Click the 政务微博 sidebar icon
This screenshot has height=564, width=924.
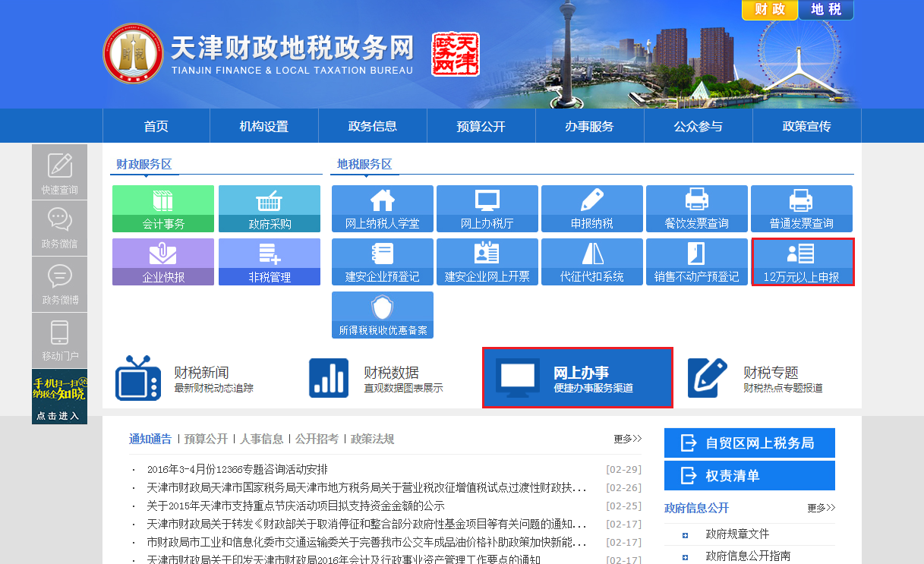59,285
